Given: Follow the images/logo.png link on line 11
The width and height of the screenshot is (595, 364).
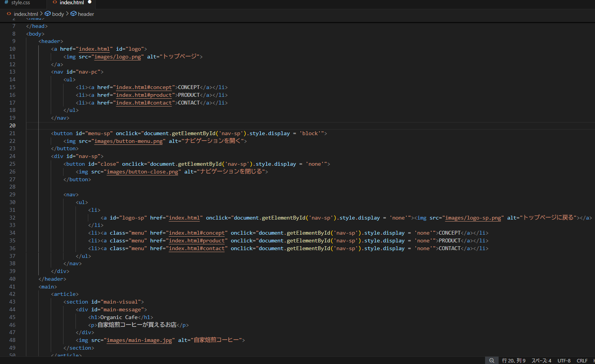Looking at the screenshot, I should pos(118,57).
